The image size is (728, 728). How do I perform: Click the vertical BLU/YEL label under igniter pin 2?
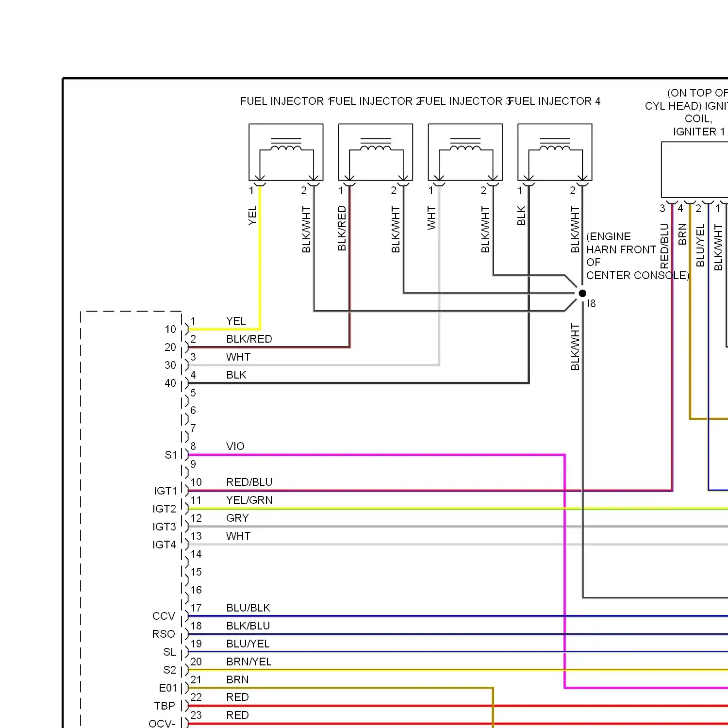(700, 245)
